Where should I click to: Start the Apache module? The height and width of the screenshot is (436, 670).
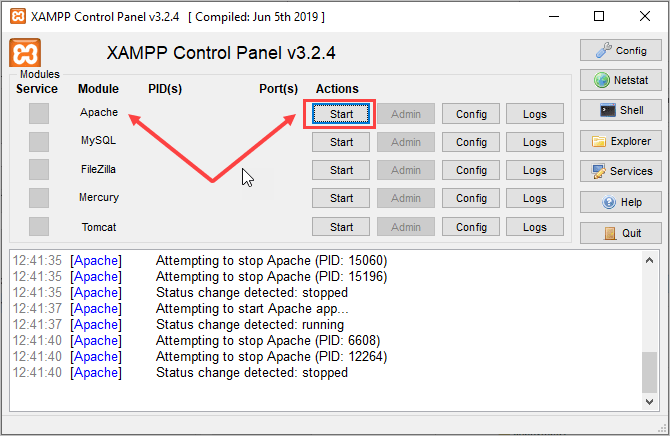tap(341, 114)
